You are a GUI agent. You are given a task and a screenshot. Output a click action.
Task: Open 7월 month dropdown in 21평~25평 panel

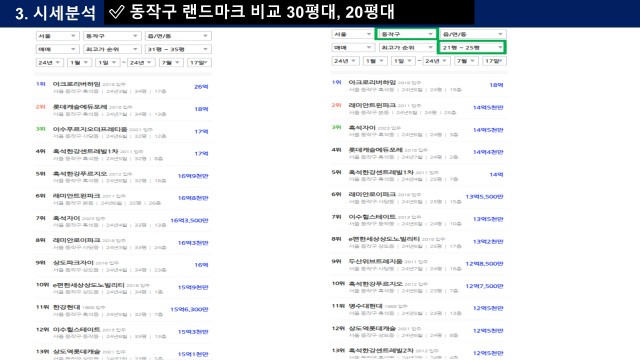(x=466, y=61)
